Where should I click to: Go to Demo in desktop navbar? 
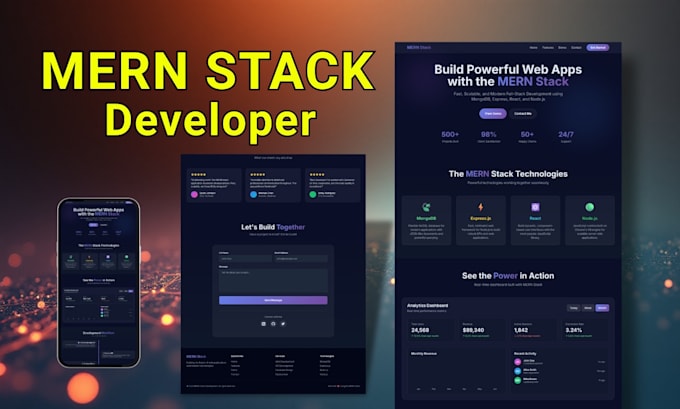pyautogui.click(x=562, y=48)
